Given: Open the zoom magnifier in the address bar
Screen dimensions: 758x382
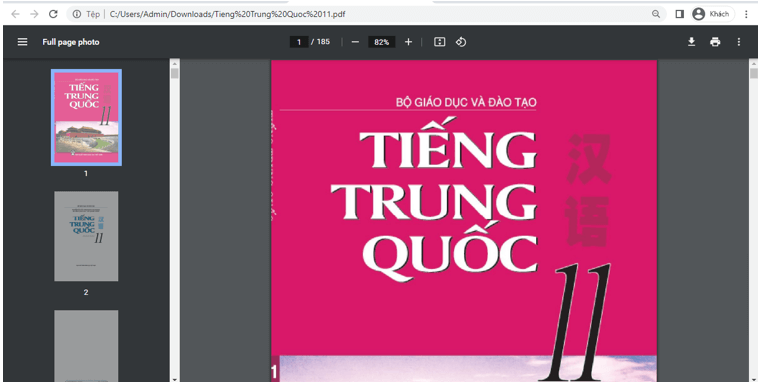Looking at the screenshot, I should [656, 14].
